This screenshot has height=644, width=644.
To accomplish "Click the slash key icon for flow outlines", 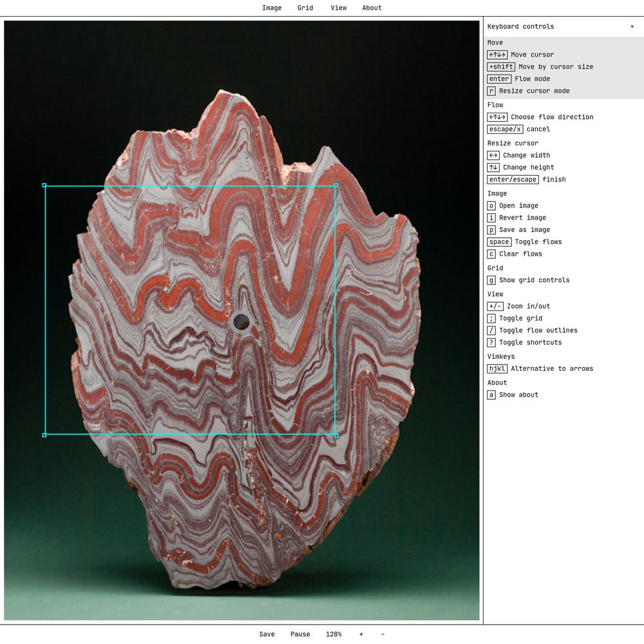I will [491, 330].
